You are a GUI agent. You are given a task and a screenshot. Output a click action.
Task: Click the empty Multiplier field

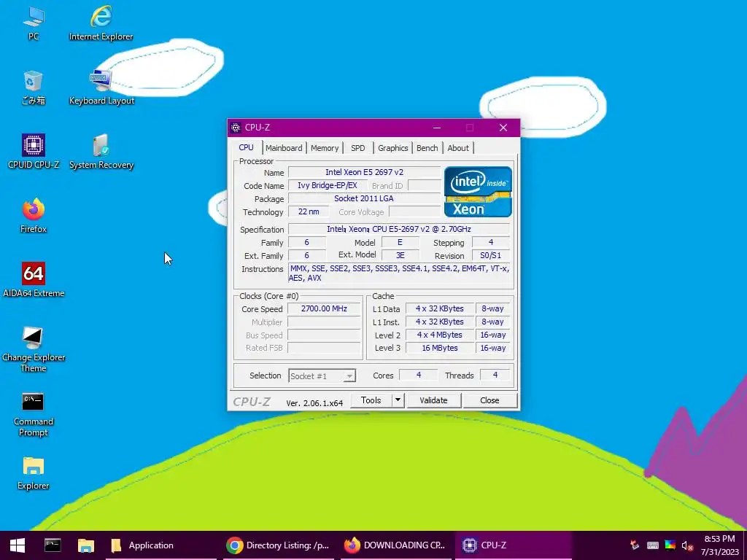click(324, 322)
